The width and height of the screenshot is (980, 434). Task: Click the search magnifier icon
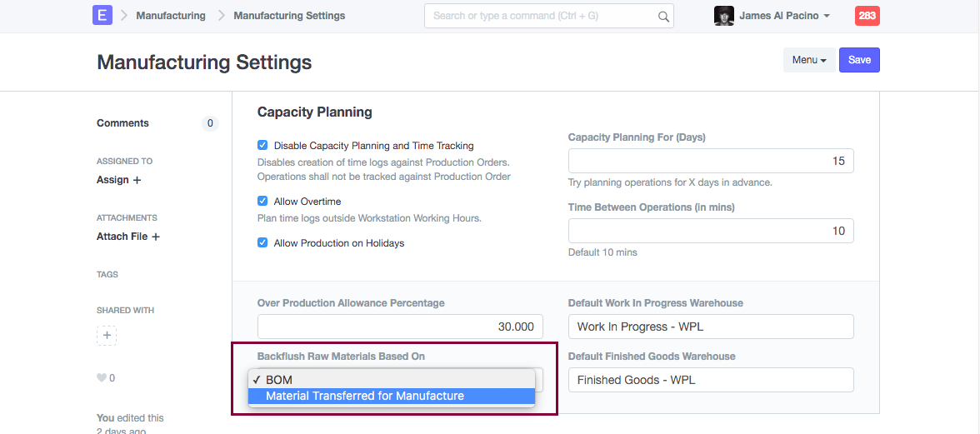(663, 16)
